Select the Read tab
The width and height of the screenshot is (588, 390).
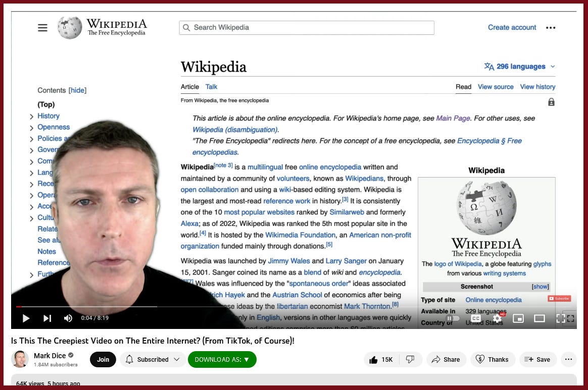tap(464, 87)
